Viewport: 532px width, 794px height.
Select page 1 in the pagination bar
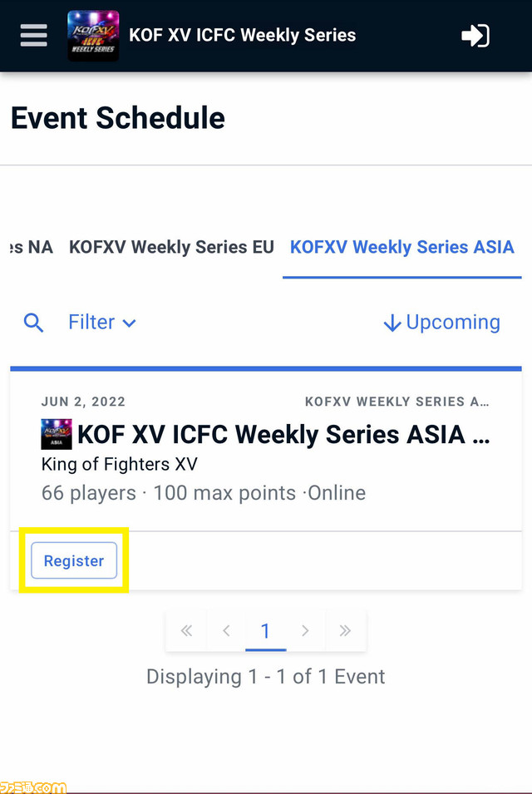point(266,631)
